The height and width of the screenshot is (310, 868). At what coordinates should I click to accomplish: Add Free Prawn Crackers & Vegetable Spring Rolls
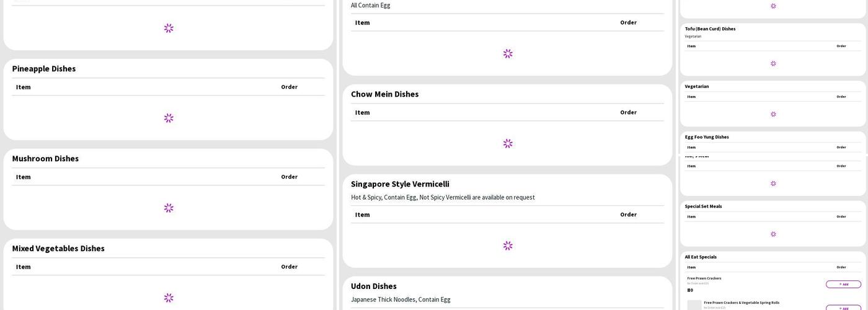(843, 308)
